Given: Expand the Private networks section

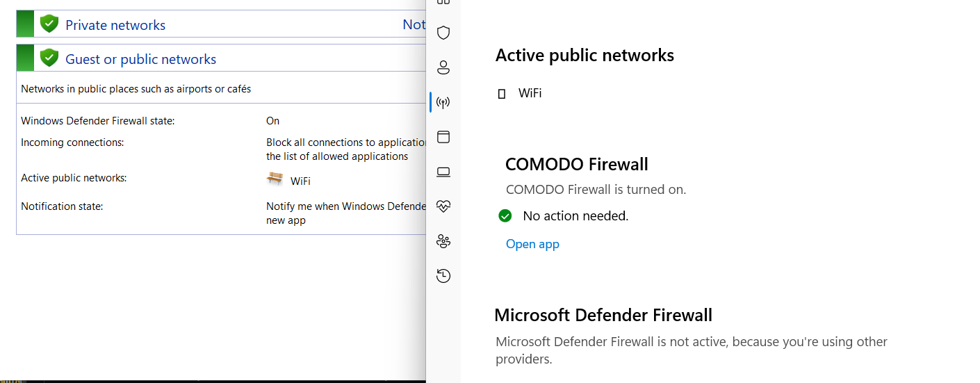Looking at the screenshot, I should coord(115,25).
